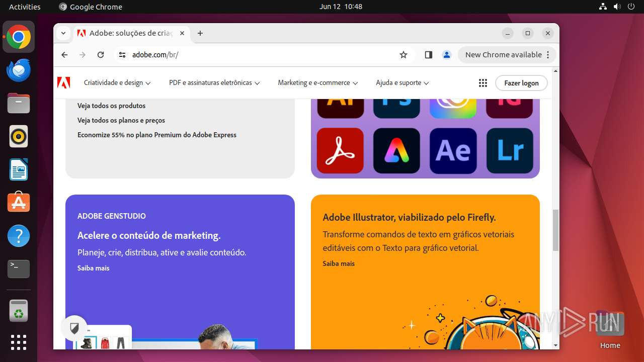Open Ubuntu Software from the dock

[19, 202]
